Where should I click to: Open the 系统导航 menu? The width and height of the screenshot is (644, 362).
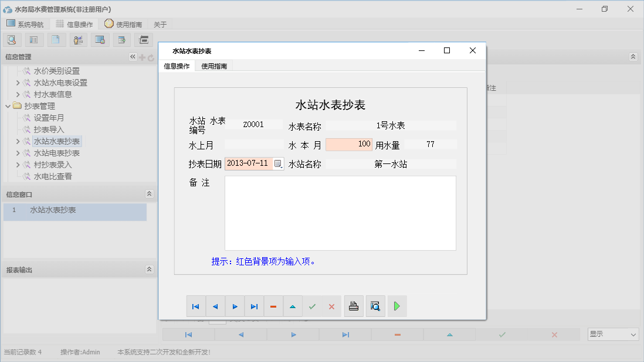coord(25,24)
